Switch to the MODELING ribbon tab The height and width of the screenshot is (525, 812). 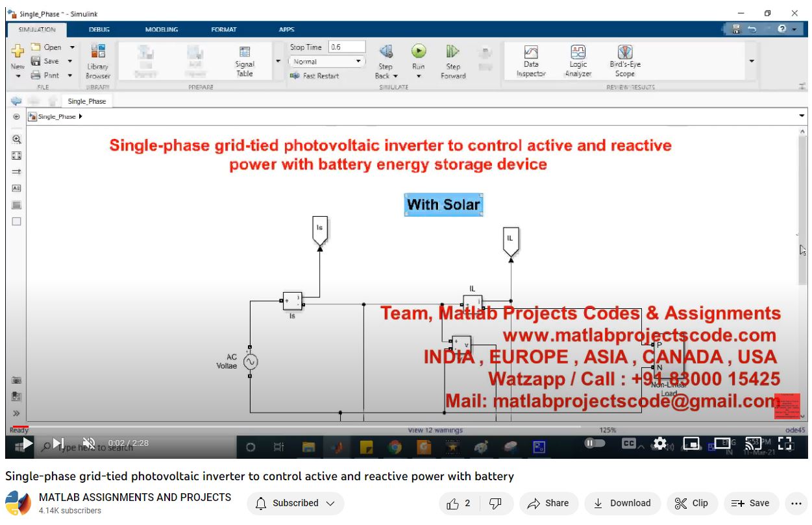(162, 29)
